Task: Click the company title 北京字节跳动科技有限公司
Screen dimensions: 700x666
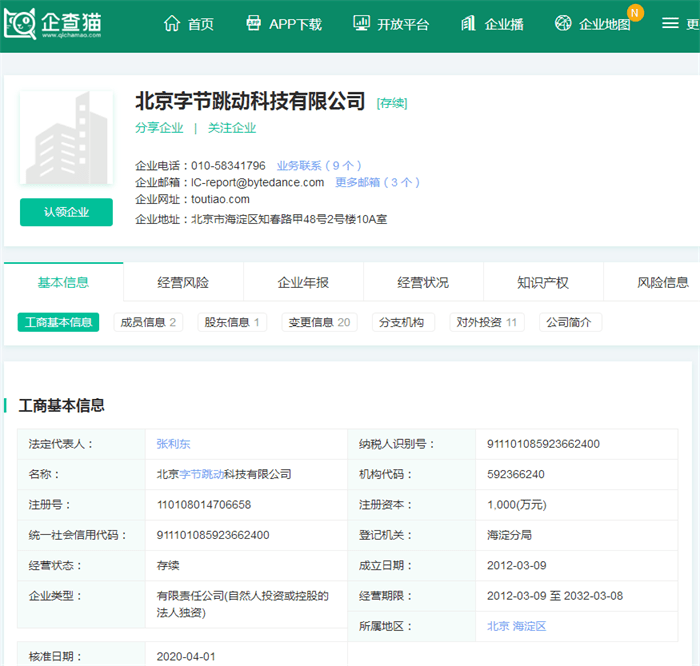Action: (x=250, y=101)
